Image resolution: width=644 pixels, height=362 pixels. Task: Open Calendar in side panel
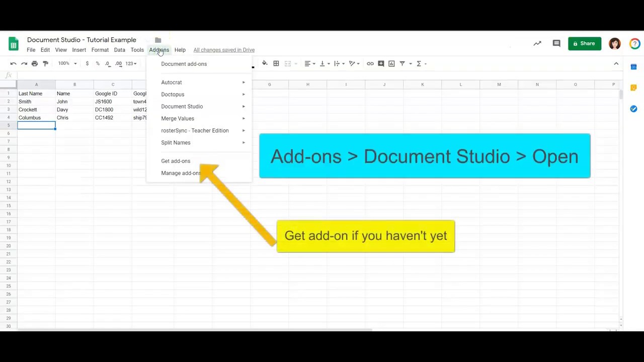[x=633, y=67]
